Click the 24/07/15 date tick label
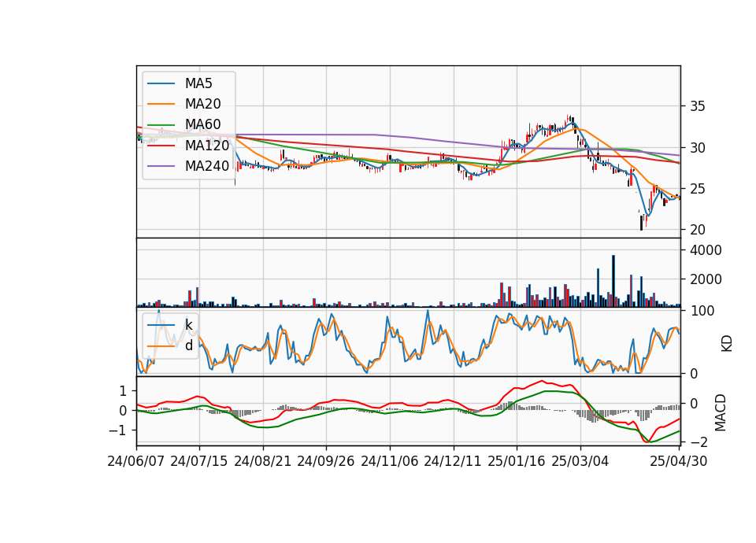Image resolution: width=756 pixels, height=543 pixels. click(198, 461)
